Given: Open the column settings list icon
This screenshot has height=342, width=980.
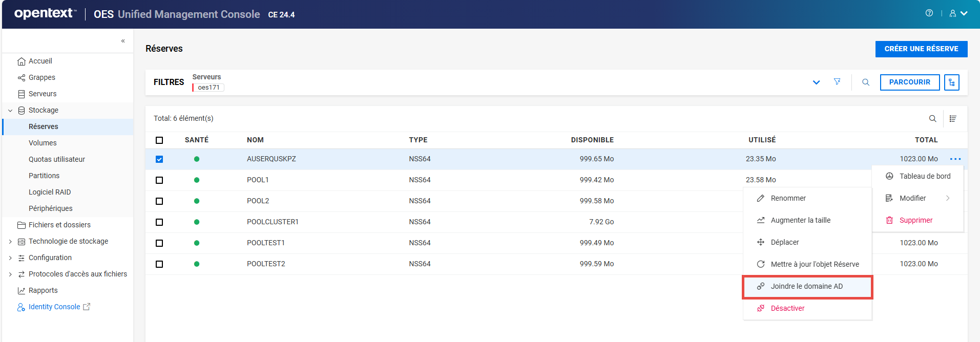Looking at the screenshot, I should (953, 119).
